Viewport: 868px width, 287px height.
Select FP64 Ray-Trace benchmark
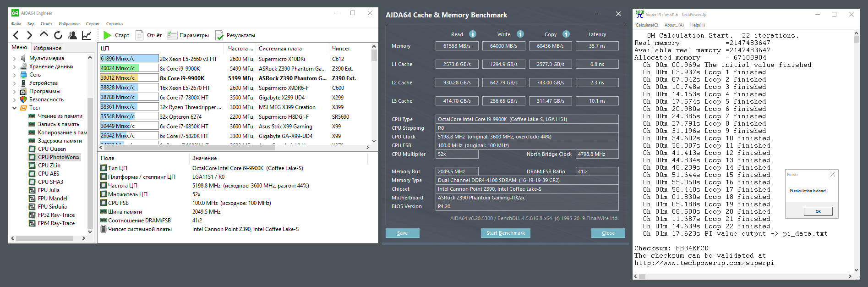[x=56, y=223]
